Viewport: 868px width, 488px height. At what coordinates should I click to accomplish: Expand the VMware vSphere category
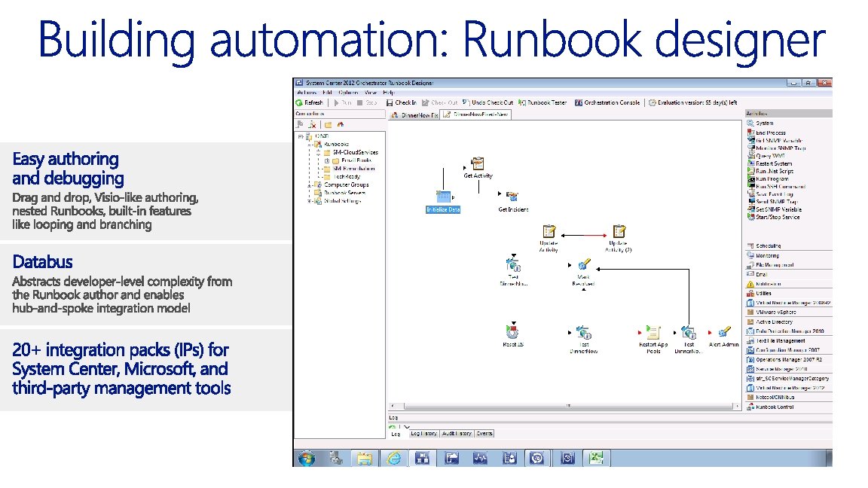[789, 312]
